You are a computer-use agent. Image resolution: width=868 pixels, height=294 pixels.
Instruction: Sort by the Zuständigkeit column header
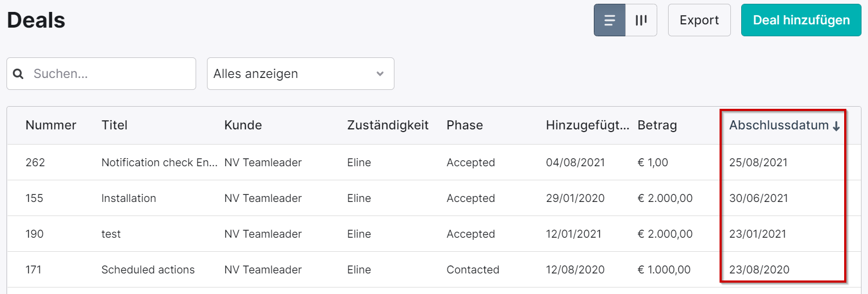[387, 125]
